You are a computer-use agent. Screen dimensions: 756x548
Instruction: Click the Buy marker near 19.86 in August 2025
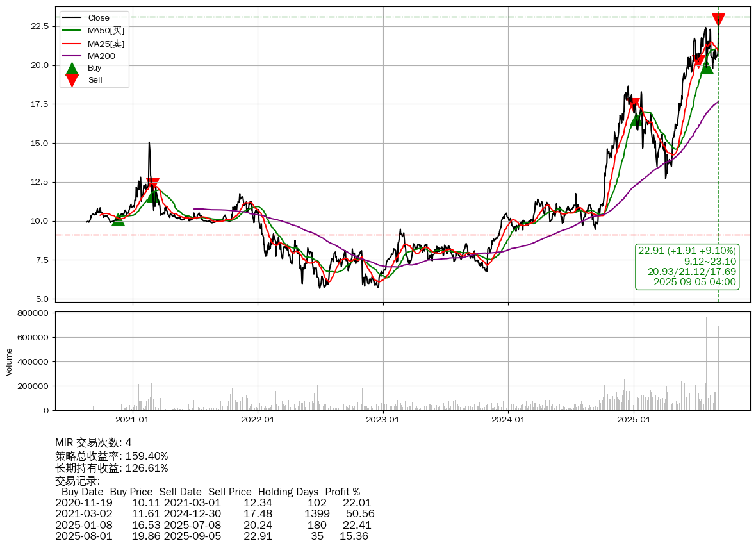click(706, 67)
